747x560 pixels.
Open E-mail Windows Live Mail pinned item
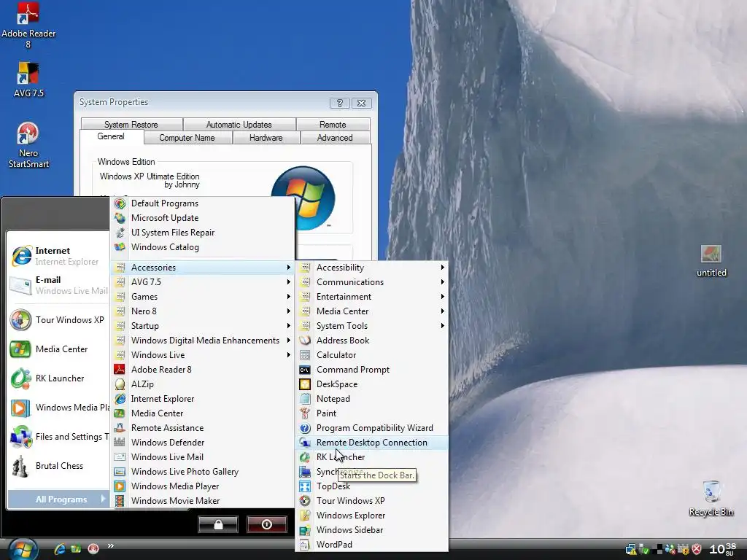pyautogui.click(x=58, y=285)
